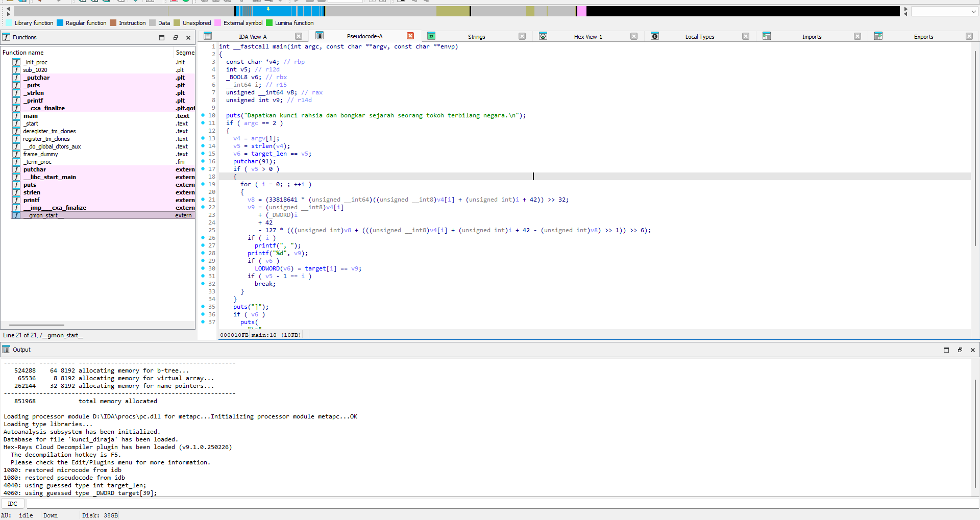Screen dimensions: 980x520
Task: Click the External symbol legend swatch
Action: pos(218,23)
